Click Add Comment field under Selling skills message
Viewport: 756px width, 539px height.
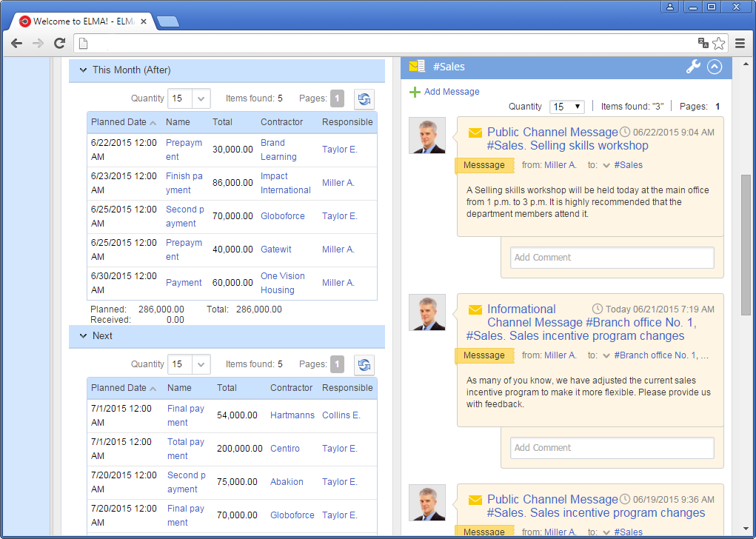[612, 258]
